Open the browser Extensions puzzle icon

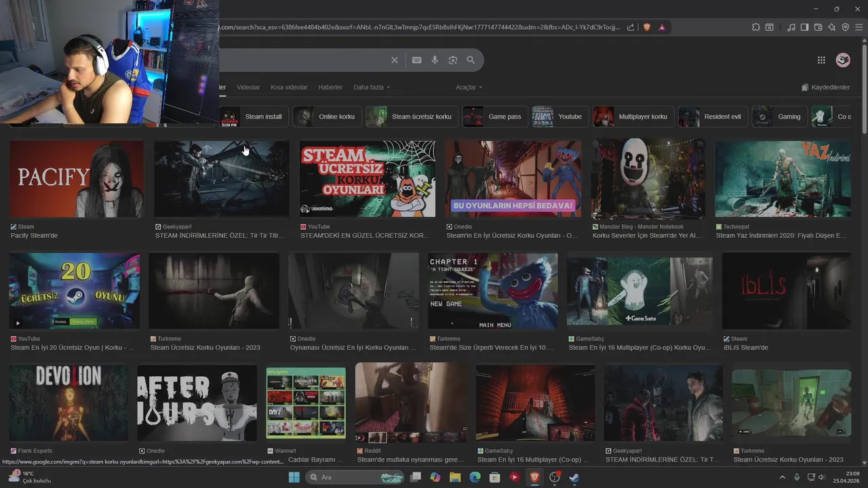click(756, 27)
